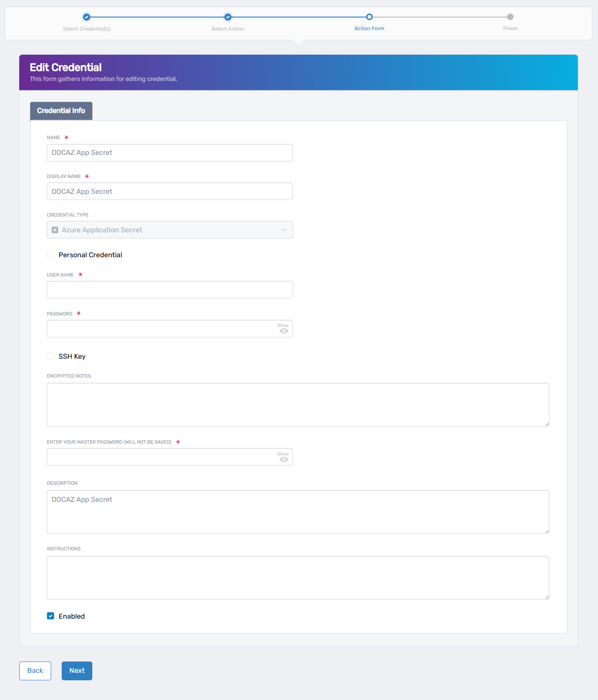Enable the SSH Key checkbox

[x=51, y=356]
